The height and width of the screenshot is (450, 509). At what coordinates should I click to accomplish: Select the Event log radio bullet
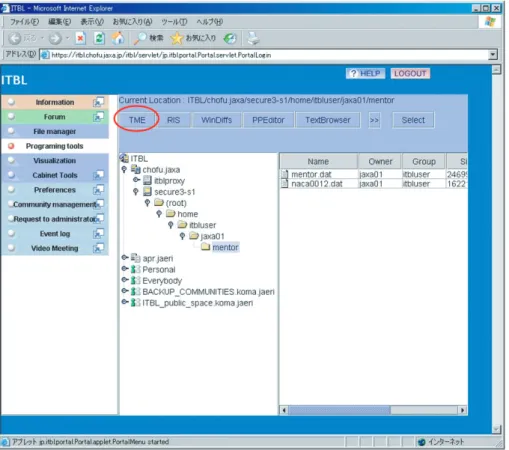tap(11, 233)
